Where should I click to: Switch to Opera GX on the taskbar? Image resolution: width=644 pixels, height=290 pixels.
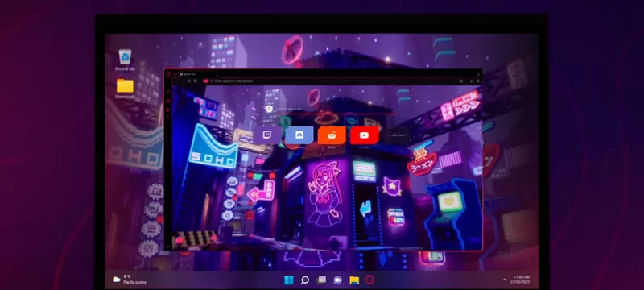point(369,280)
